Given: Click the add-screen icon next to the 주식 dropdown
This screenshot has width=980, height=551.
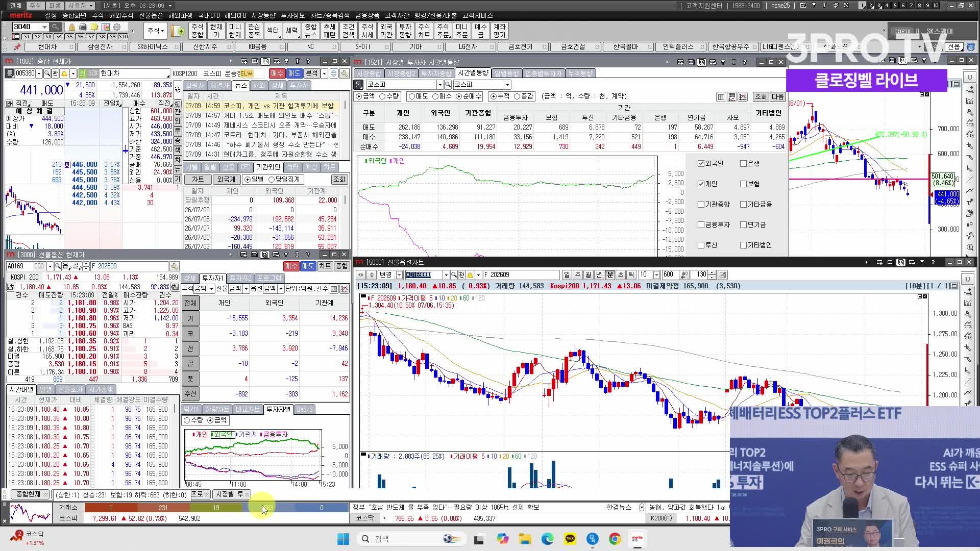Looking at the screenshot, I should point(178,31).
